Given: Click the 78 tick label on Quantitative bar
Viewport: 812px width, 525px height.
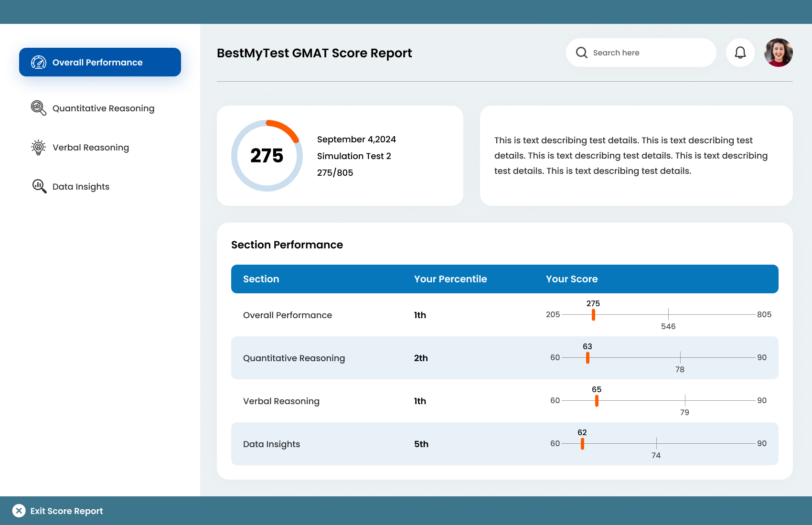Looking at the screenshot, I should point(680,369).
